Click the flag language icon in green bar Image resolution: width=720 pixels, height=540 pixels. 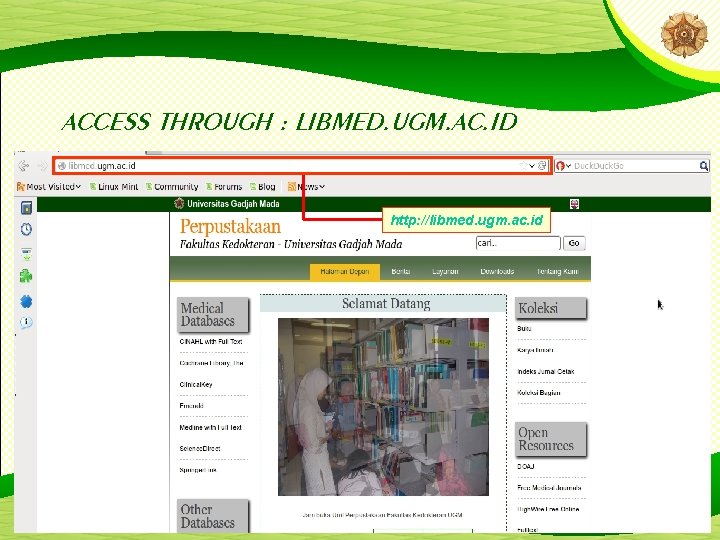pos(574,204)
